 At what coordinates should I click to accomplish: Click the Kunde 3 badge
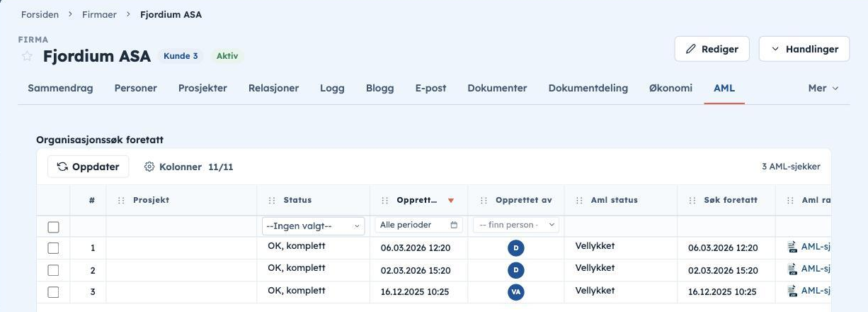(181, 56)
